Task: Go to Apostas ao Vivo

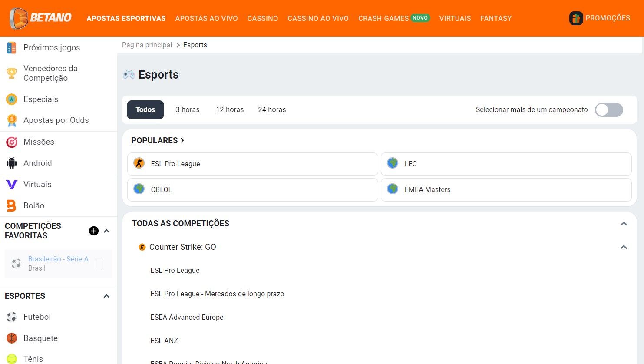Action: (x=206, y=18)
